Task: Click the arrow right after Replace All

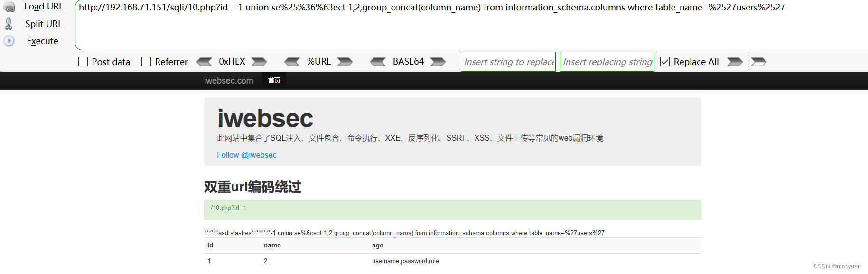Action: pyautogui.click(x=735, y=62)
